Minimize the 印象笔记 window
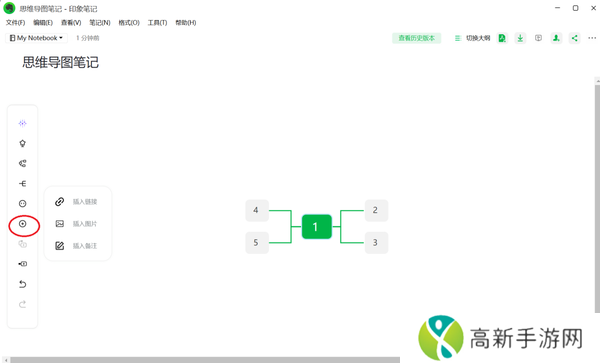The image size is (600, 363). click(558, 8)
